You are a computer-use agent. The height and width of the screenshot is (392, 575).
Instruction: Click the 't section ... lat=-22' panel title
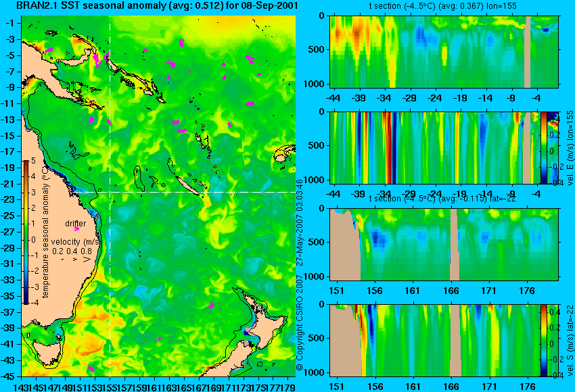click(x=442, y=199)
